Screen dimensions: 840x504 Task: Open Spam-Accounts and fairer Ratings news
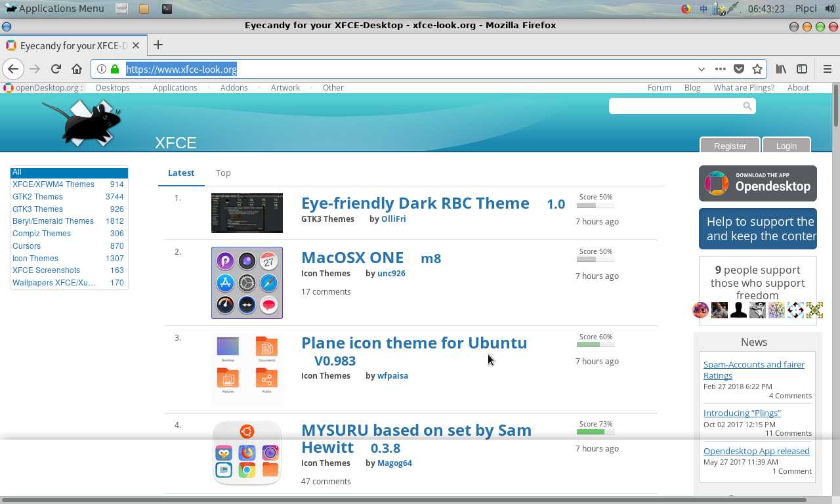tap(753, 370)
